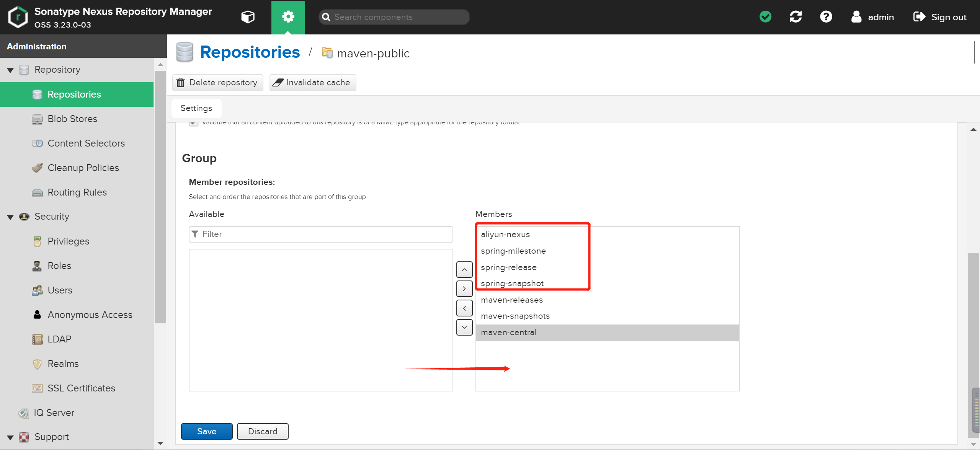This screenshot has height=450, width=980.
Task: Click the add-to-members right arrow
Action: pos(464,289)
